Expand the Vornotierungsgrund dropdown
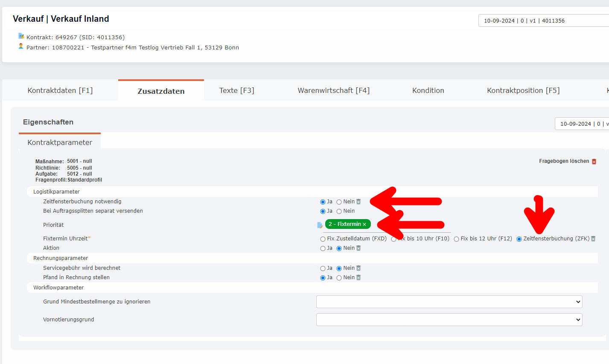609x364 pixels. (449, 320)
